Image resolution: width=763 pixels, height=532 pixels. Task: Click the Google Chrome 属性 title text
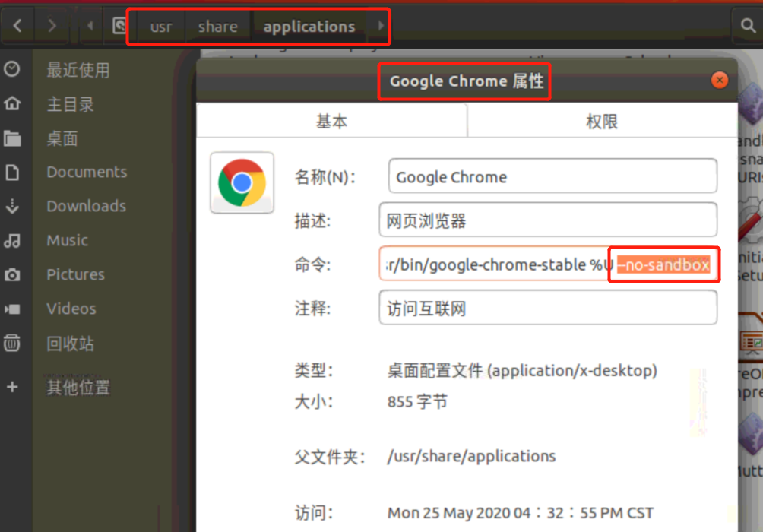click(466, 81)
